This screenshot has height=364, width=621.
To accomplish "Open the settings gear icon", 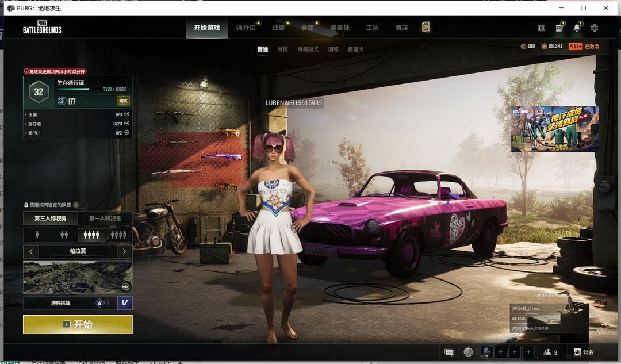I will [x=595, y=28].
